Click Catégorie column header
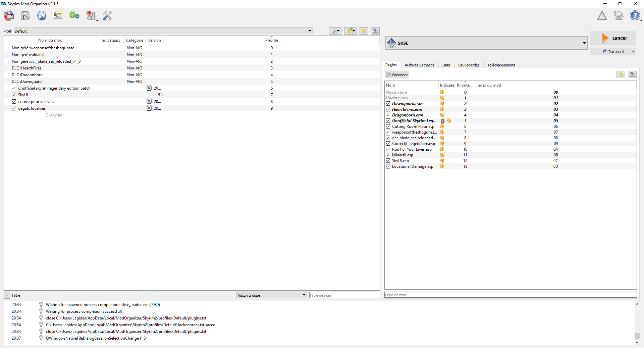The width and height of the screenshot is (644, 348). [135, 40]
